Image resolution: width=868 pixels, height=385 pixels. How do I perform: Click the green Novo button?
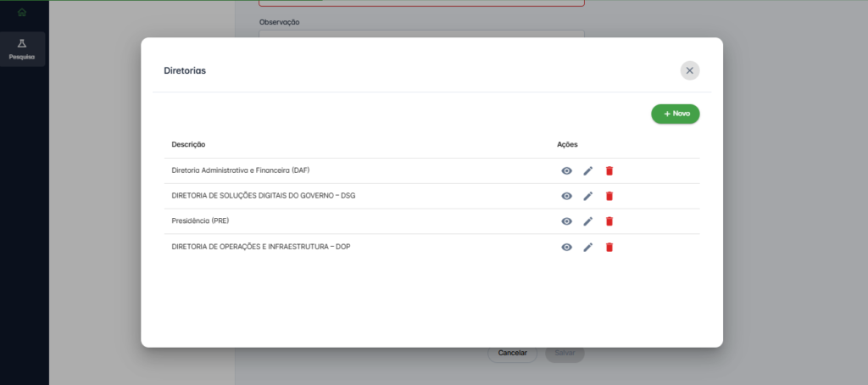tap(675, 114)
